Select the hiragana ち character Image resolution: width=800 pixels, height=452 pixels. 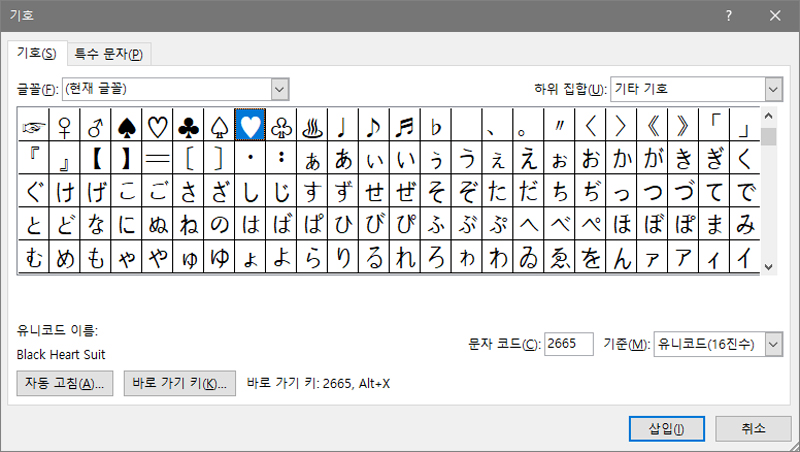[x=560, y=191]
